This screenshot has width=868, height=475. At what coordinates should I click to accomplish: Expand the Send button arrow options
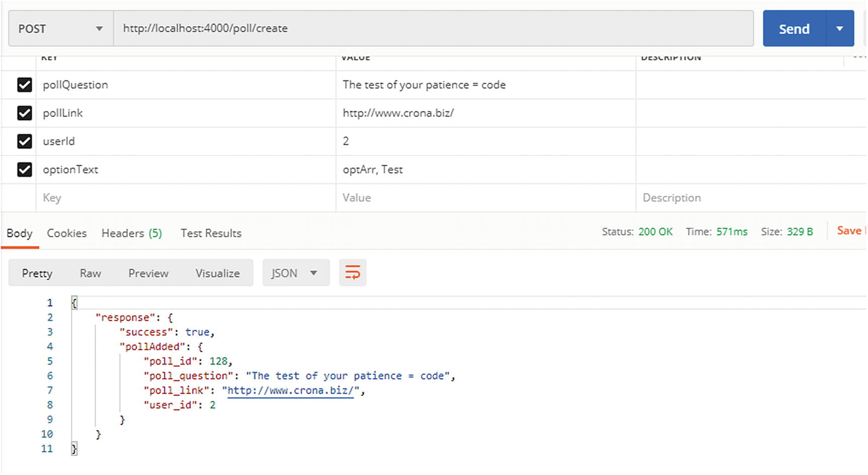(x=839, y=29)
